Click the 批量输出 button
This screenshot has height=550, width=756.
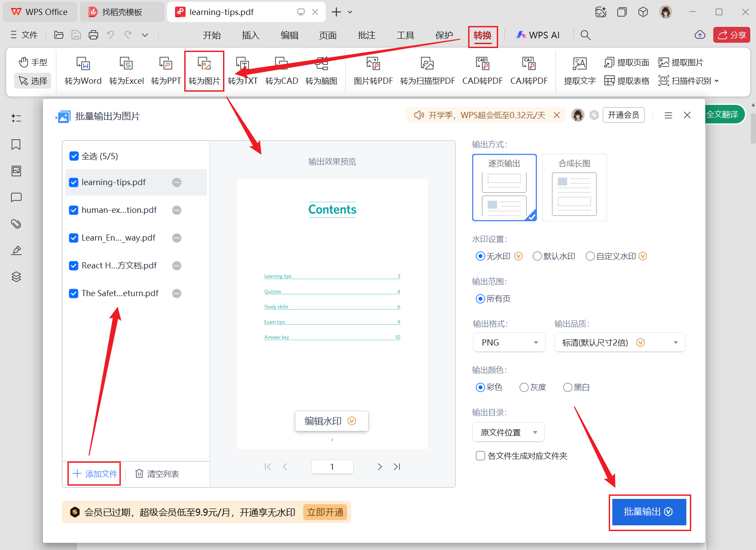pos(648,512)
